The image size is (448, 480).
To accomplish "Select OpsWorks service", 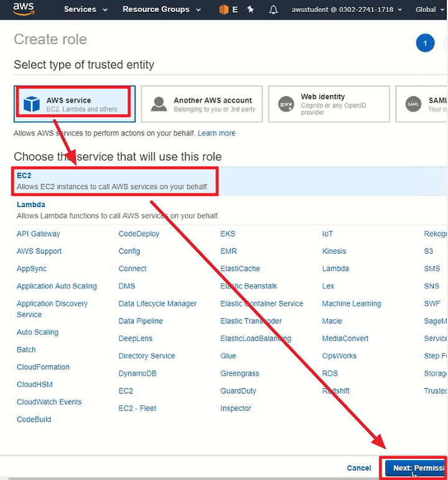I will point(340,356).
